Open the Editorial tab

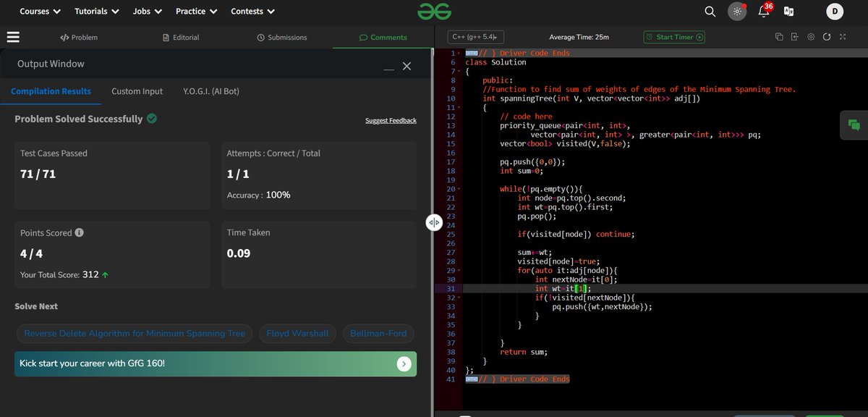point(180,37)
